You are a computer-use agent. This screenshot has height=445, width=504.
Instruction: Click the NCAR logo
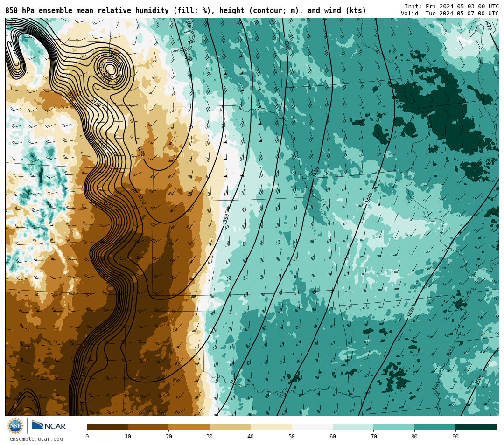point(49,426)
